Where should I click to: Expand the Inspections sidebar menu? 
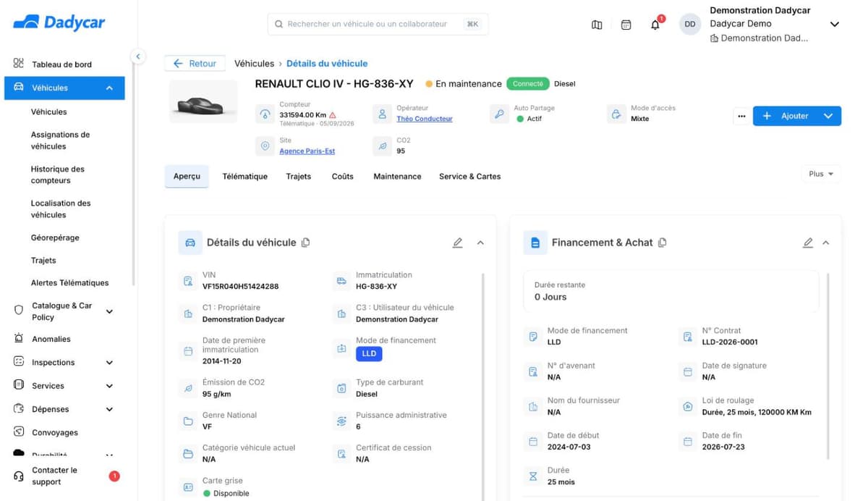(109, 363)
